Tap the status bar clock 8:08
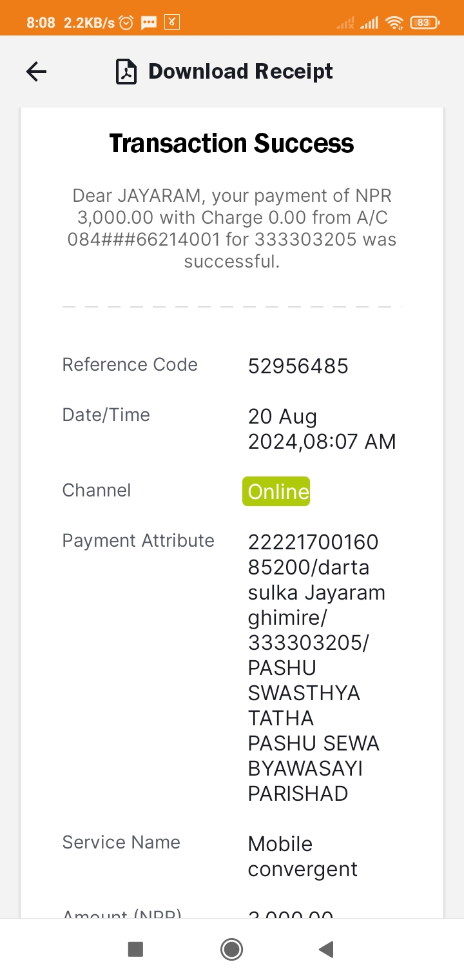This screenshot has width=464, height=980. tap(41, 23)
